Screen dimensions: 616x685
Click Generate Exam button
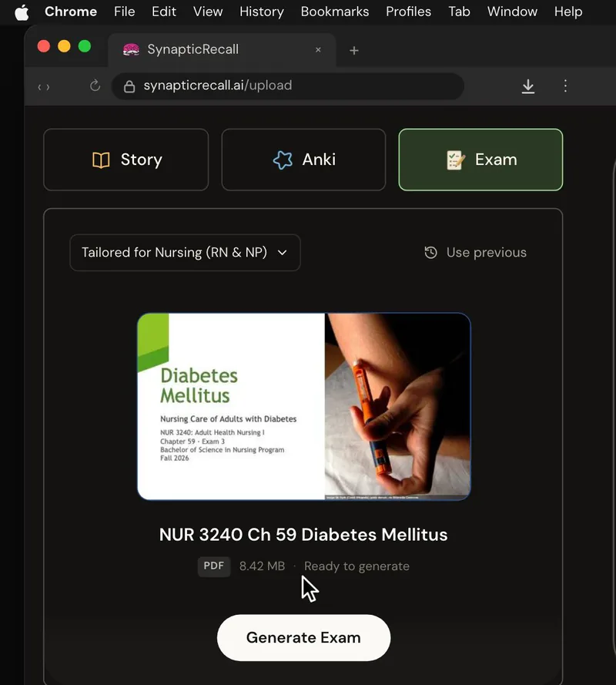(x=304, y=638)
